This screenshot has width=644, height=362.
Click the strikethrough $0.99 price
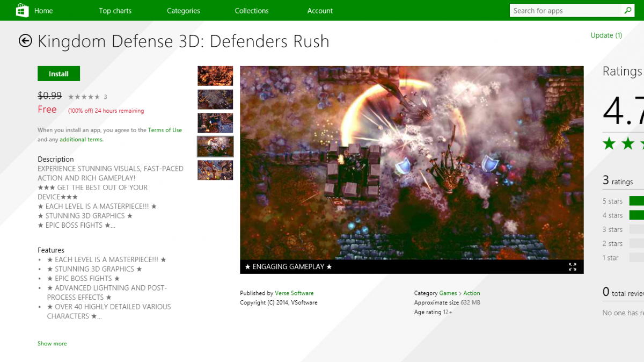(x=49, y=96)
